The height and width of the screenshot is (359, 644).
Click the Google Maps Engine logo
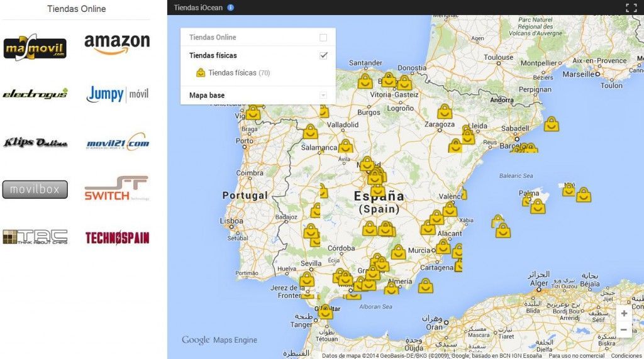[219, 340]
